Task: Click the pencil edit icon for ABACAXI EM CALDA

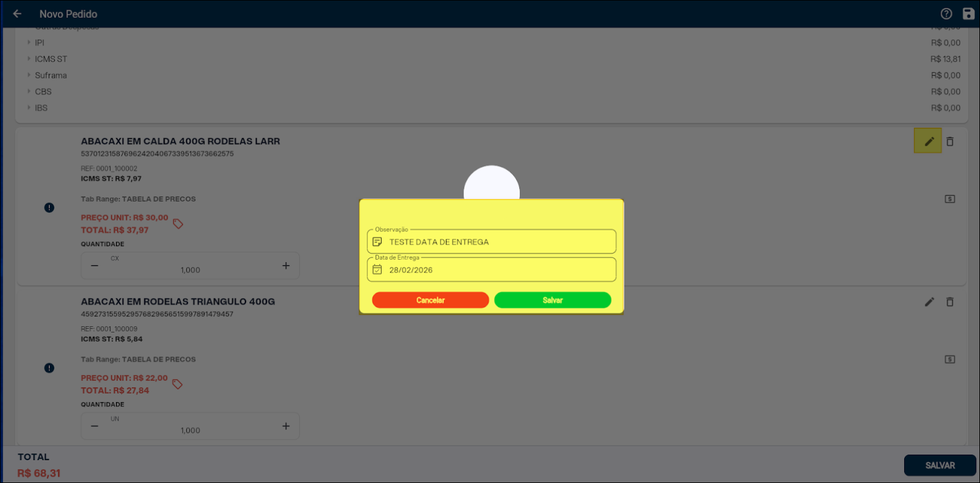Action: coord(929,141)
